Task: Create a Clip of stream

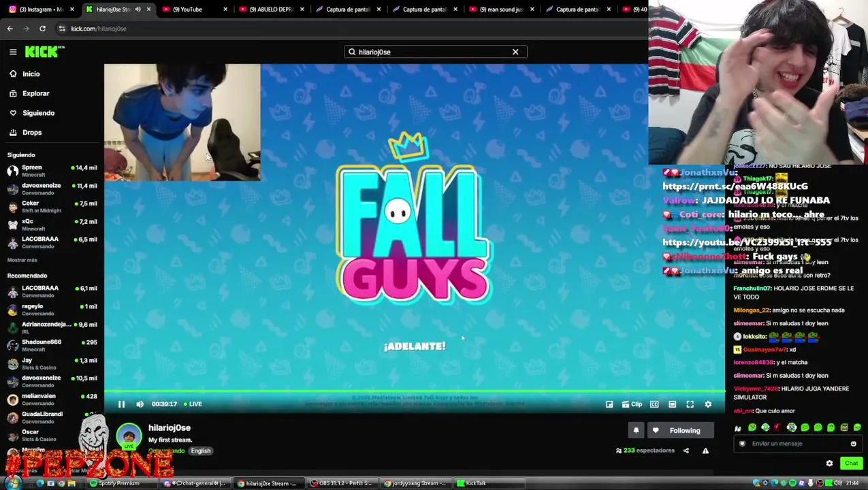Action: (x=632, y=404)
